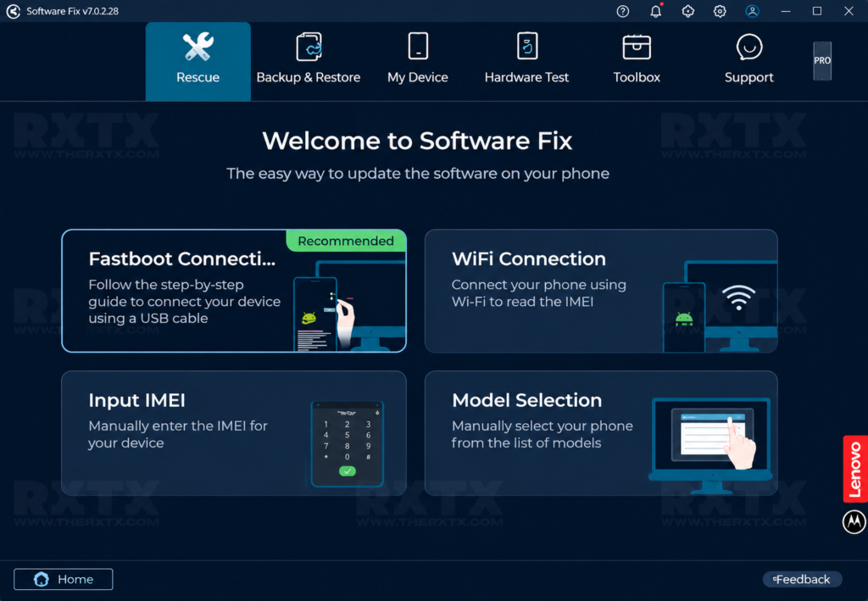This screenshot has height=601, width=868.
Task: Select the Model Selection card
Action: pos(601,433)
